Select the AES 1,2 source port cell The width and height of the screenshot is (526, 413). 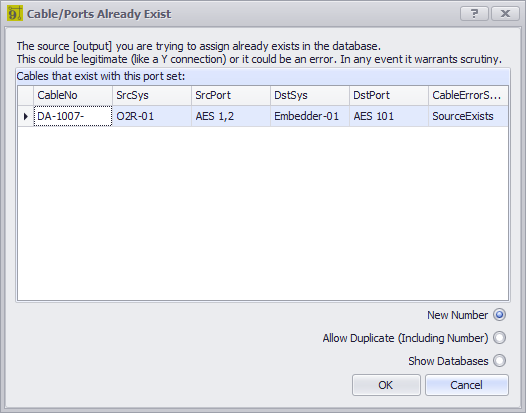coord(231,116)
